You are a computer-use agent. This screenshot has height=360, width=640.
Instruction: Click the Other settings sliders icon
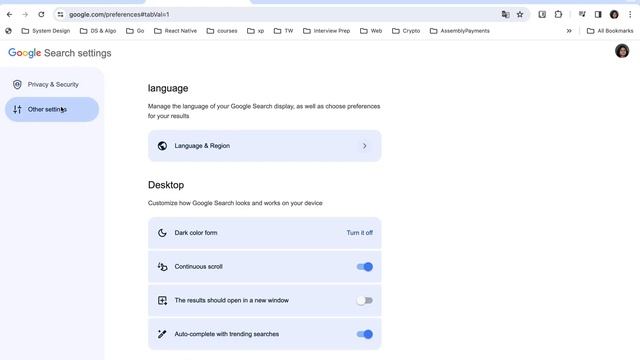pyautogui.click(x=17, y=109)
